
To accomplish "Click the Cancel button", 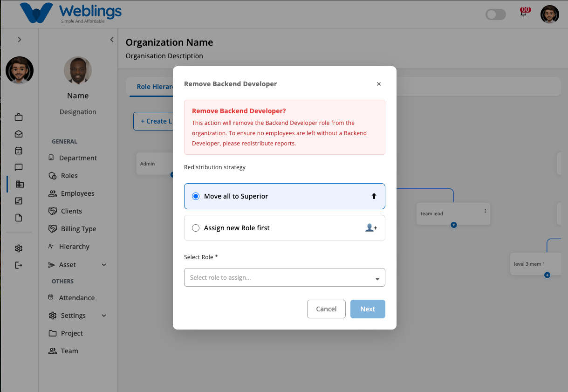I will tap(326, 309).
